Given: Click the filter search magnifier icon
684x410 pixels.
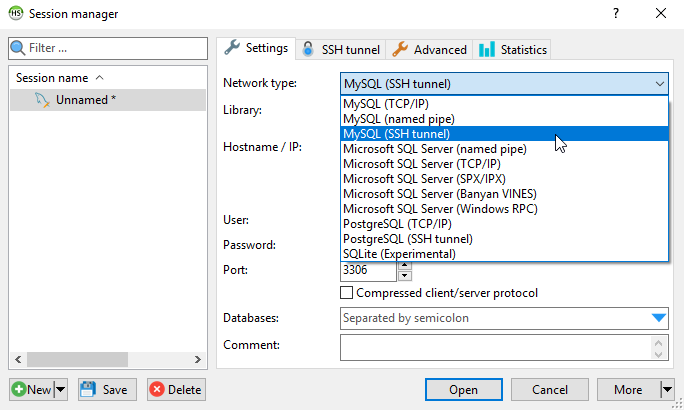Looking at the screenshot, I should point(18,48).
